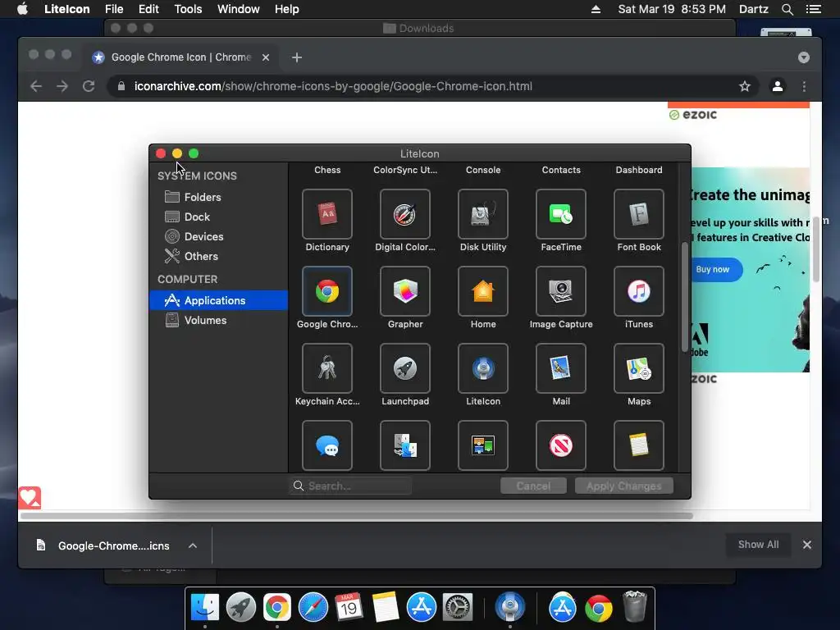Click the Chrome address bar URL
Screen dimensions: 840x630
tap(333, 86)
